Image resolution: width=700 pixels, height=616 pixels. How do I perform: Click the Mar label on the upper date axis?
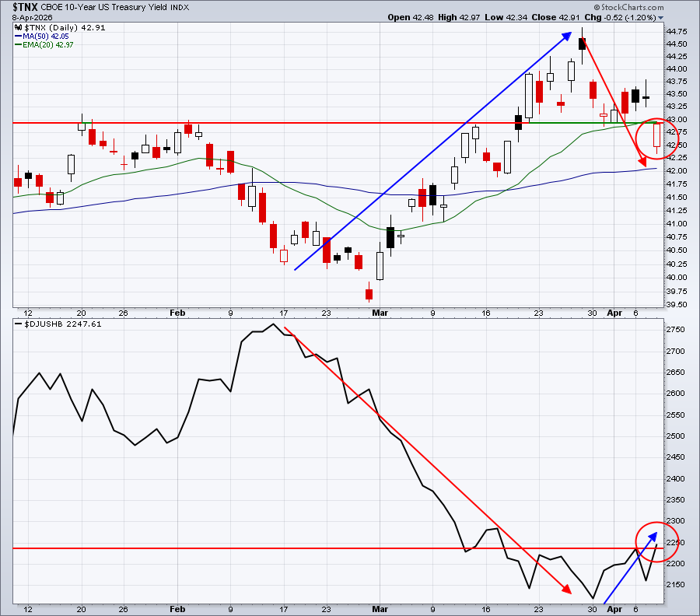[x=380, y=313]
